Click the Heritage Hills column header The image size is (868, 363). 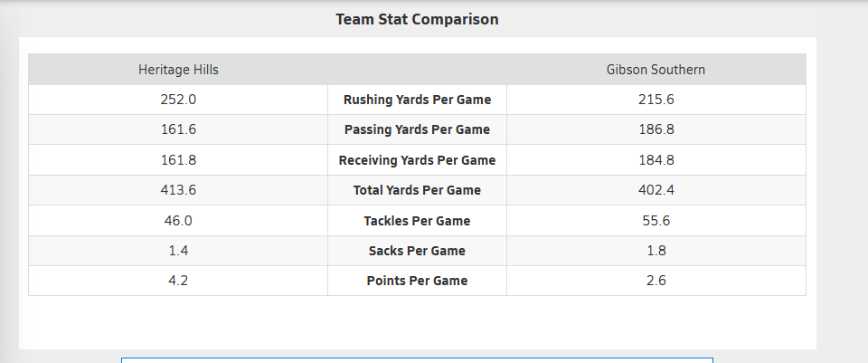(178, 70)
